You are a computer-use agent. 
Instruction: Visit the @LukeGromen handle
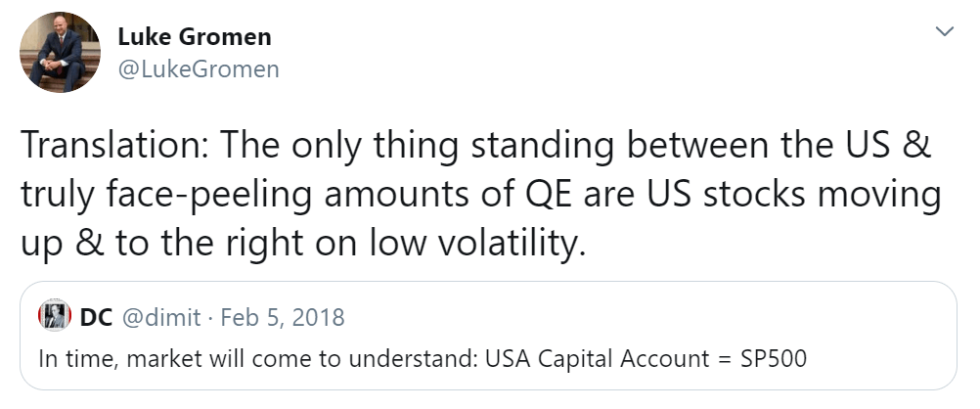[198, 68]
